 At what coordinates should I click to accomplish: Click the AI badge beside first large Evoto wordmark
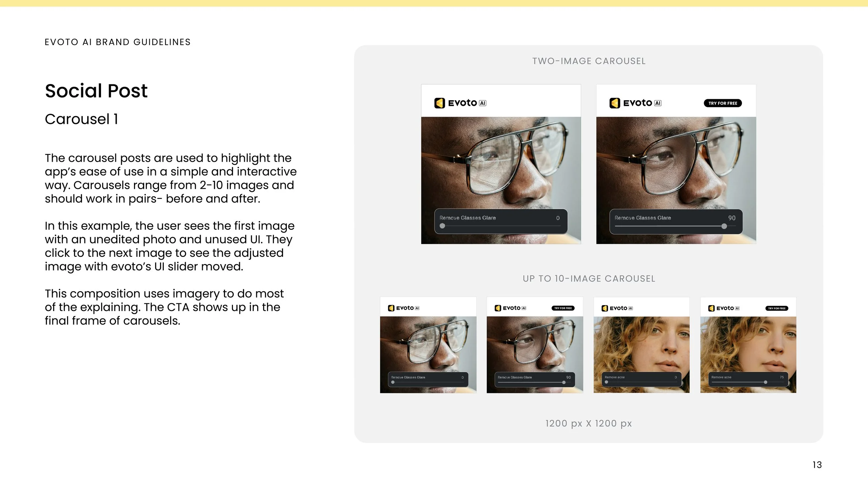[x=483, y=103]
